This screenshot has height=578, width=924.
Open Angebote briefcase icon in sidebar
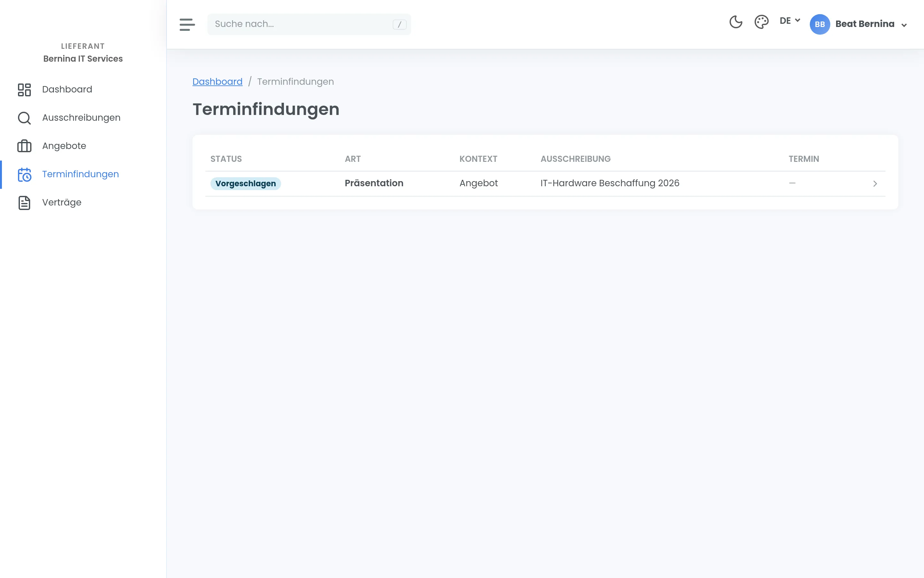pyautogui.click(x=24, y=146)
